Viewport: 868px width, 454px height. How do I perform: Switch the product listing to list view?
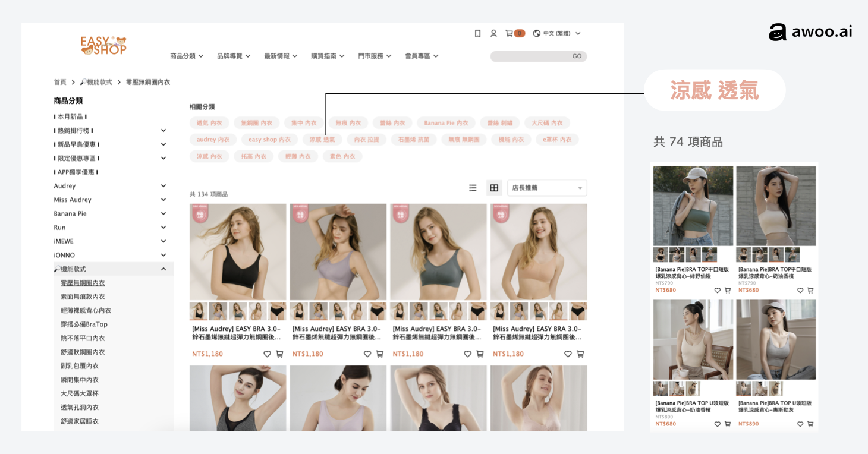coord(473,188)
